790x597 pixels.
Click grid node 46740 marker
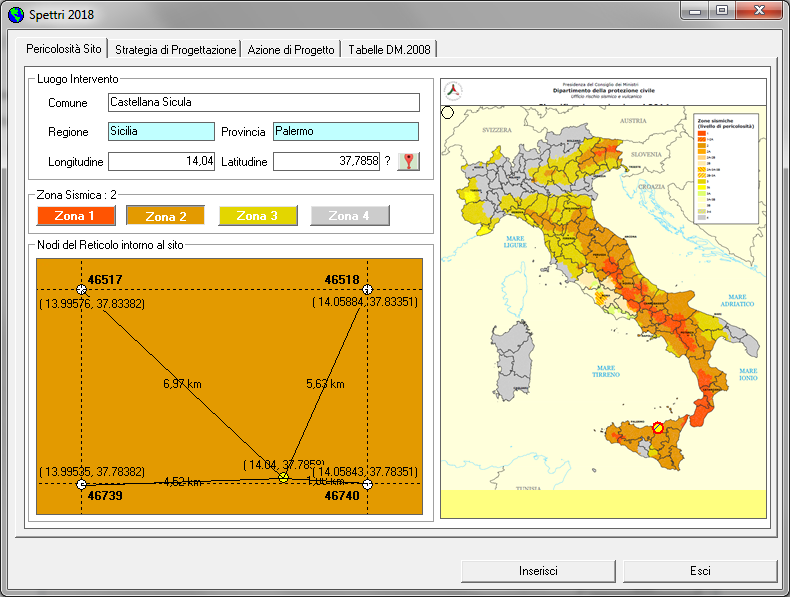(367, 484)
